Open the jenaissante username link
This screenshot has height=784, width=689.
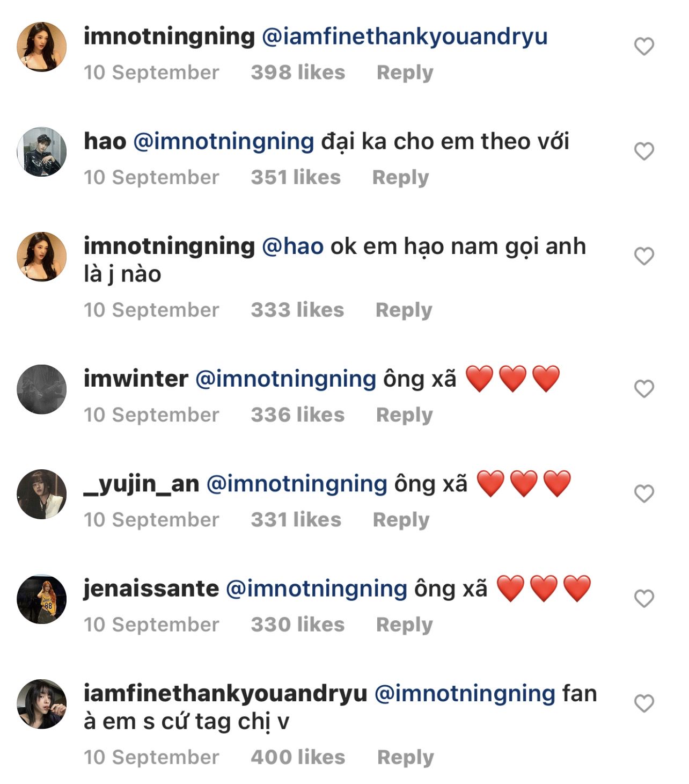[151, 589]
